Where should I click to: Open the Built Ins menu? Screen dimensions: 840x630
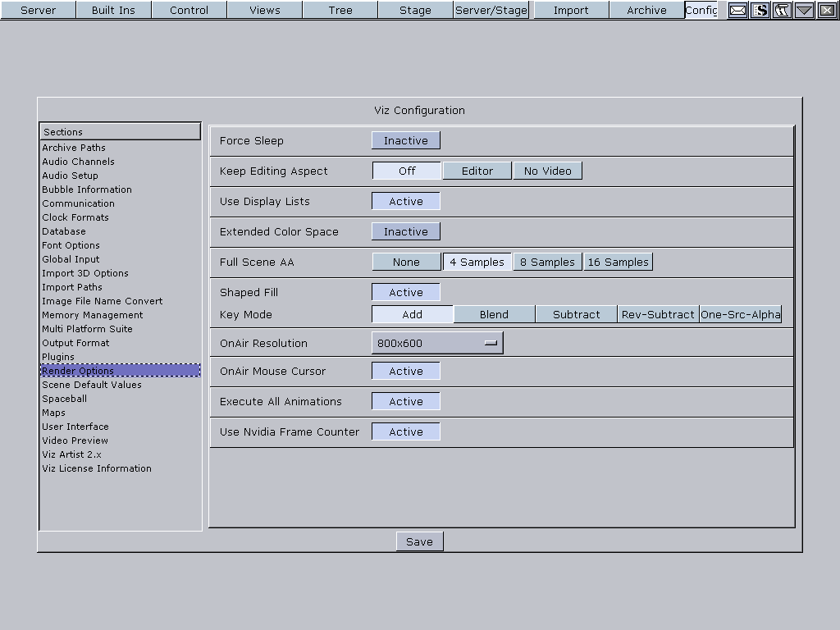coord(113,11)
